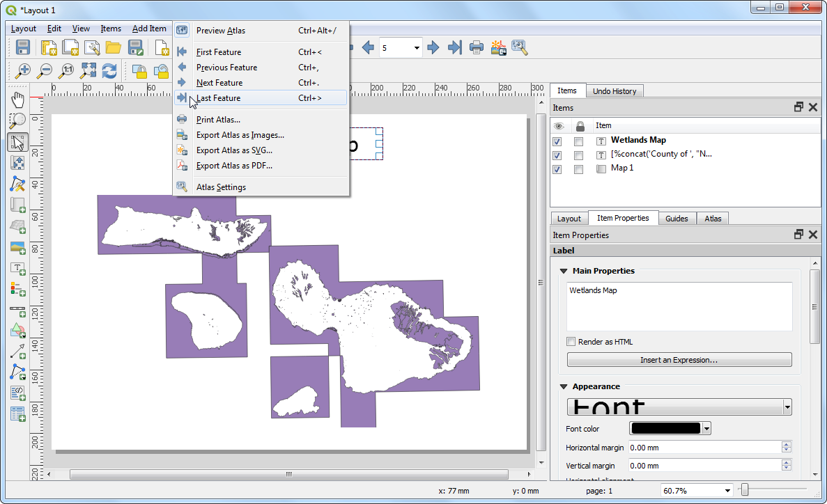This screenshot has width=827, height=504.
Task: Click the Print Atlas printer toolbar icon
Action: pyautogui.click(x=477, y=47)
